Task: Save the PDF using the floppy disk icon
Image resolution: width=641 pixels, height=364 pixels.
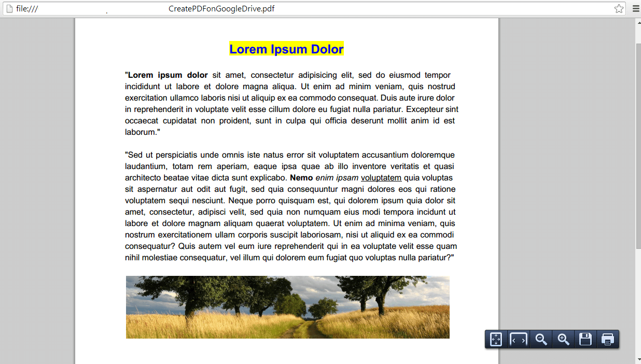Action: 586,340
